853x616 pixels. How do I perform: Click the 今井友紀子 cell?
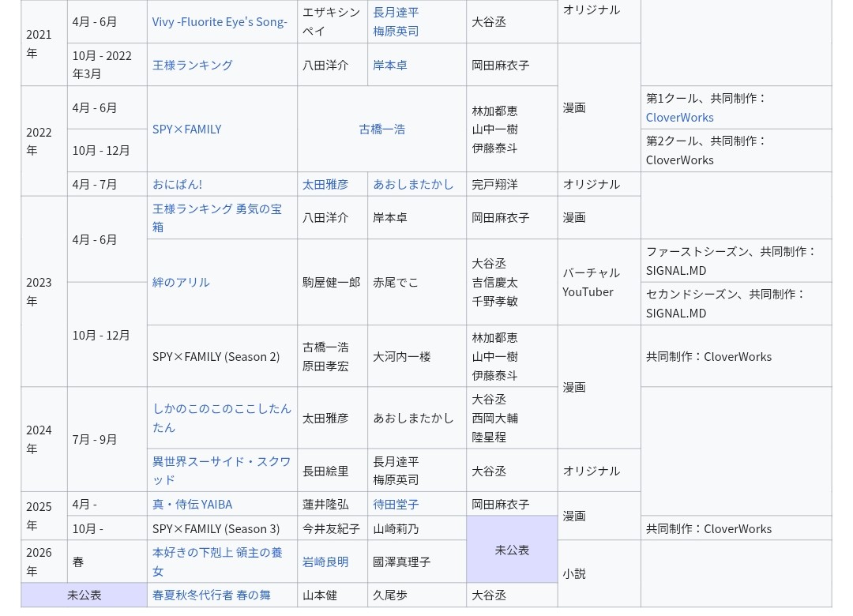tap(333, 528)
